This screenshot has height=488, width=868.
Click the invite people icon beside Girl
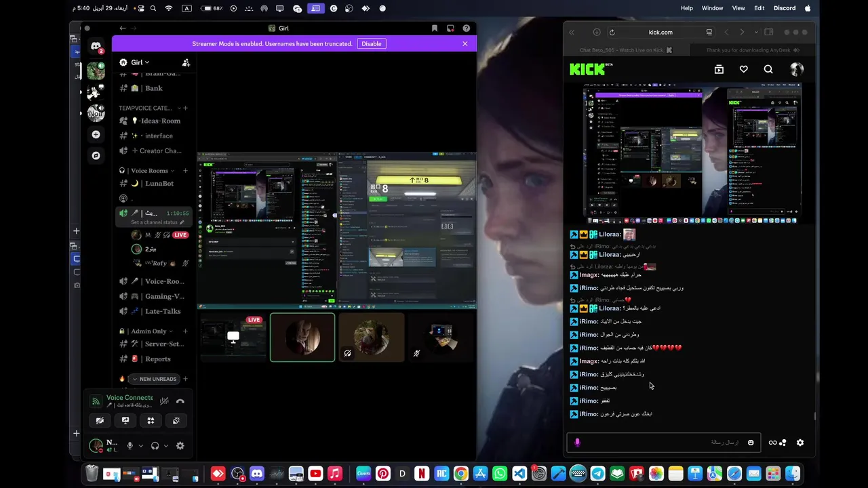click(x=186, y=62)
